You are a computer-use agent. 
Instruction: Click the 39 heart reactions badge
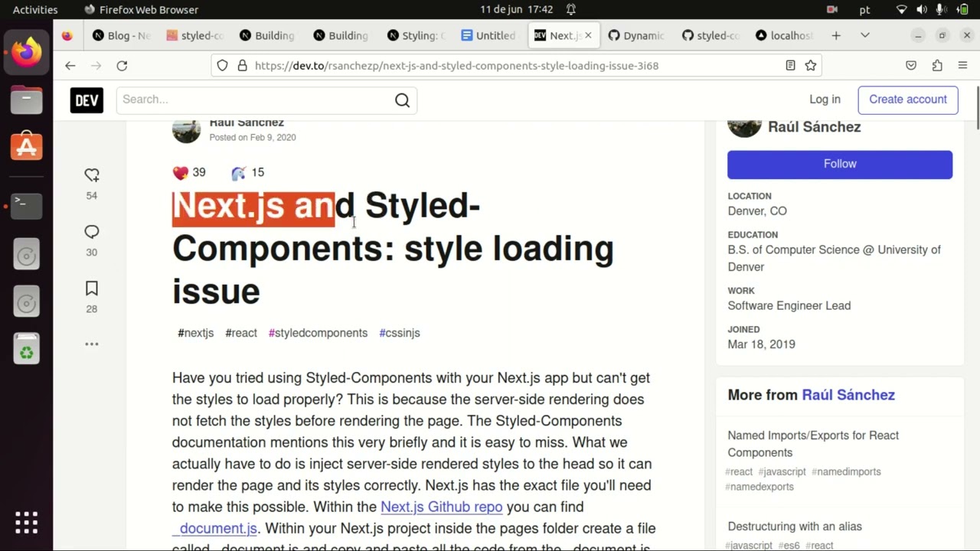(190, 173)
